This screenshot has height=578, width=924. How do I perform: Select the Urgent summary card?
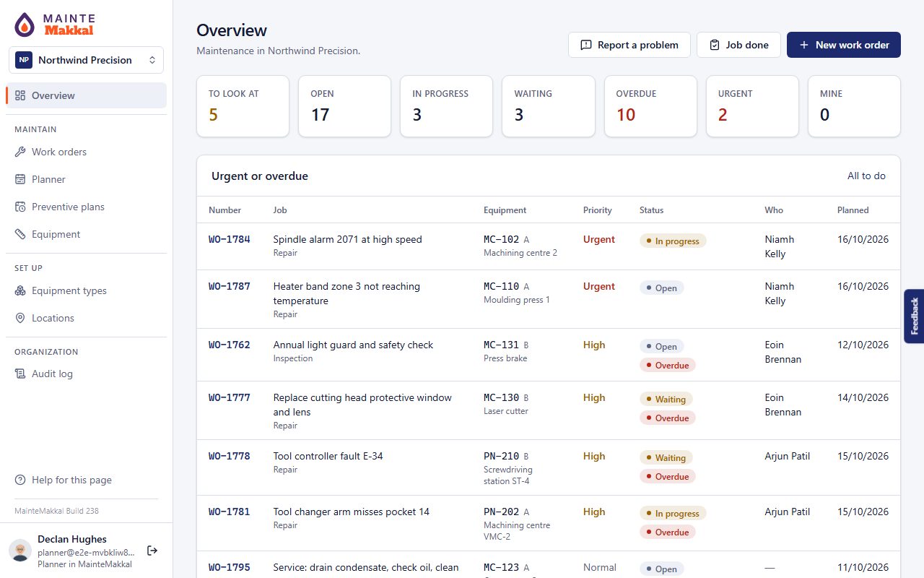[x=752, y=106]
